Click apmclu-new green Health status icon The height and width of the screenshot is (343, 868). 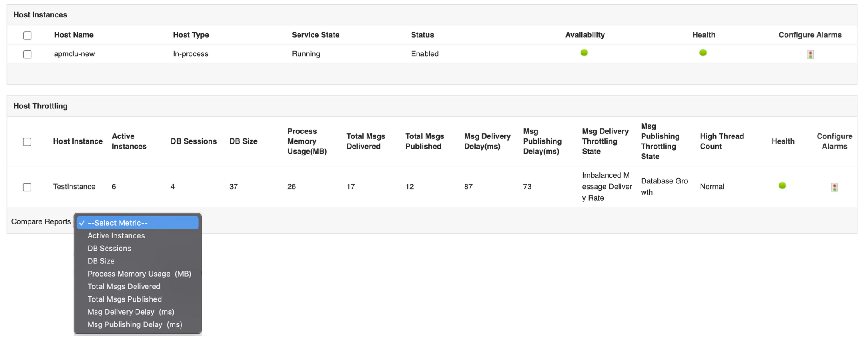coord(703,53)
